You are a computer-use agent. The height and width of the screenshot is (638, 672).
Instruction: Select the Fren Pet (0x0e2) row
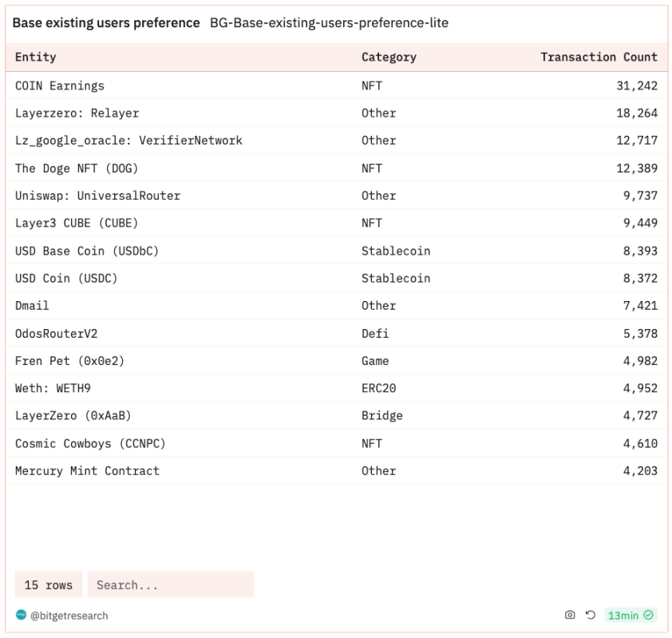[x=337, y=361]
